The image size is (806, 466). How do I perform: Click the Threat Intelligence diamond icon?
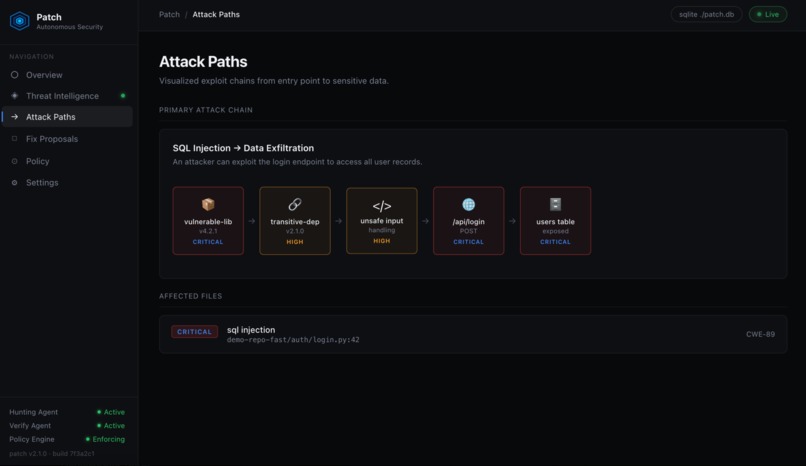click(14, 96)
